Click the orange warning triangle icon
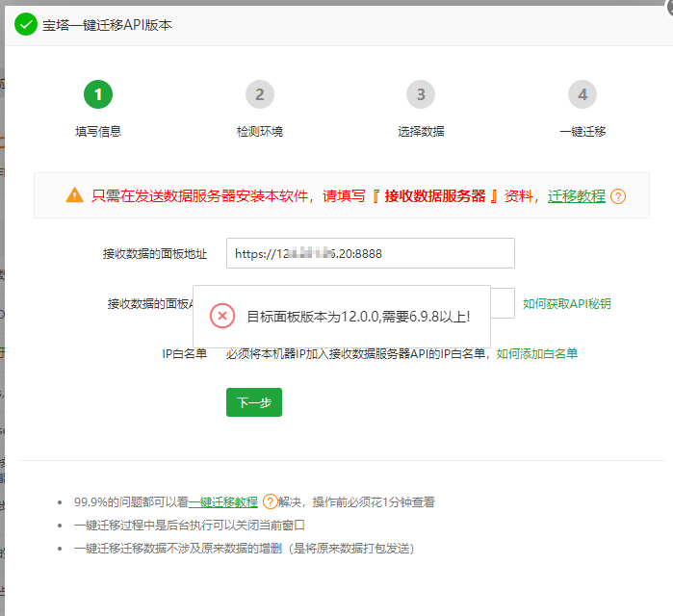This screenshot has width=673, height=616. coord(75,195)
